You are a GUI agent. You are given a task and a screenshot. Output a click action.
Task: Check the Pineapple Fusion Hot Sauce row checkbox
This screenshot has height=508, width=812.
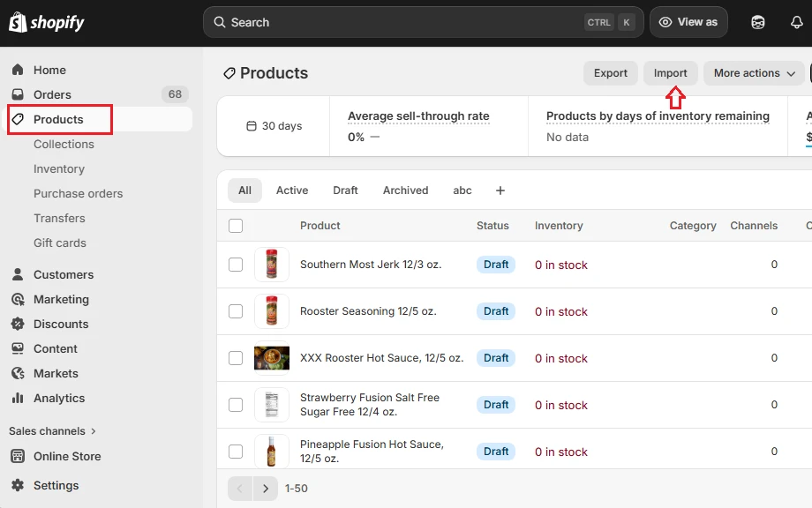tap(236, 451)
